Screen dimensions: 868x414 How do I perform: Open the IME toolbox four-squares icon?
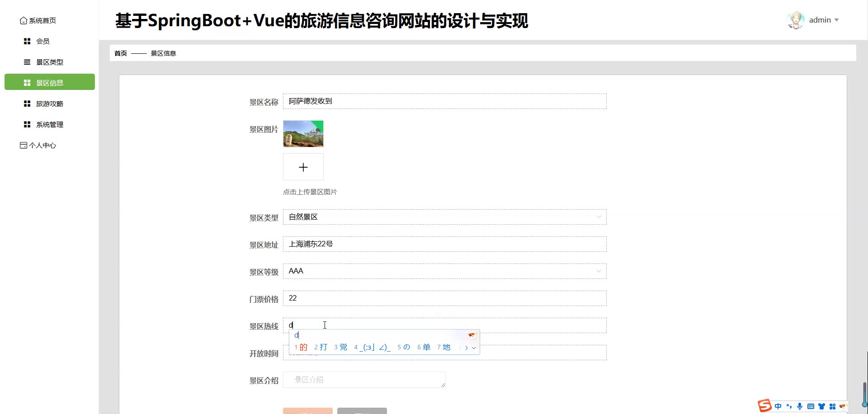832,406
